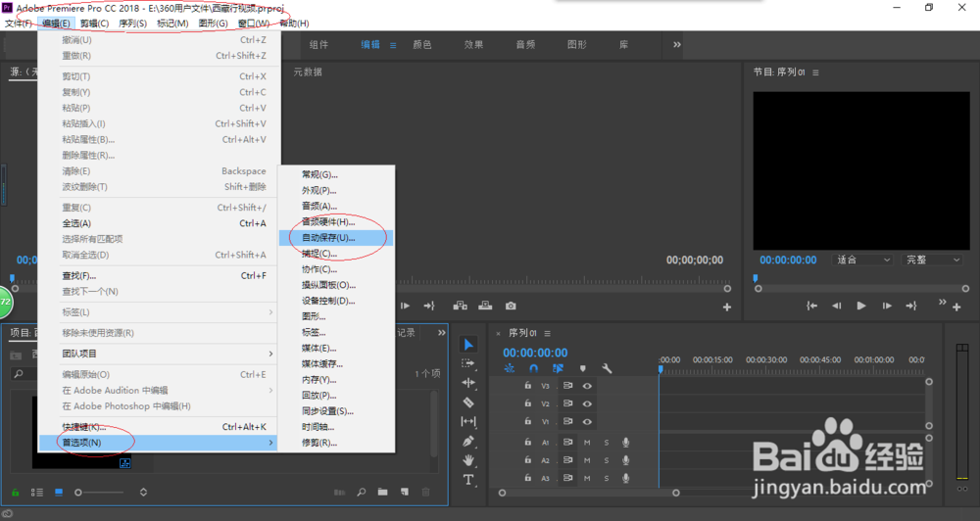Click the program monitor button editor plus
The width and height of the screenshot is (980, 521).
point(956,308)
